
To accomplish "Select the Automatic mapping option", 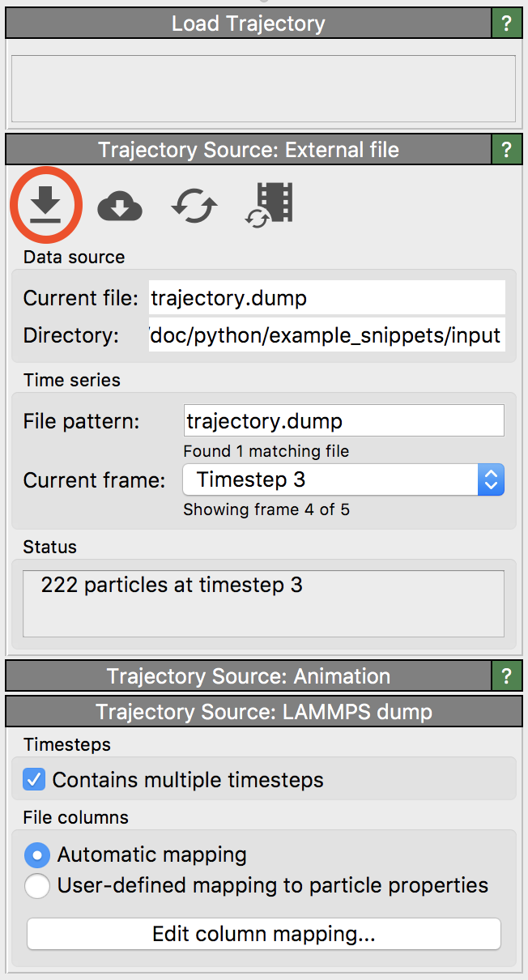I will (x=37, y=854).
